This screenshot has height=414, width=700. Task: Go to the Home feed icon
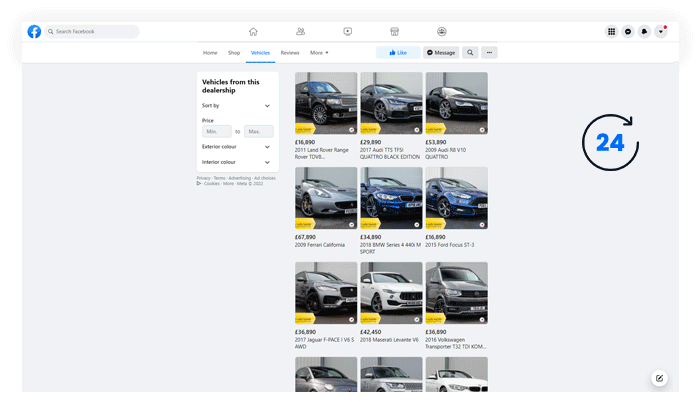click(253, 31)
